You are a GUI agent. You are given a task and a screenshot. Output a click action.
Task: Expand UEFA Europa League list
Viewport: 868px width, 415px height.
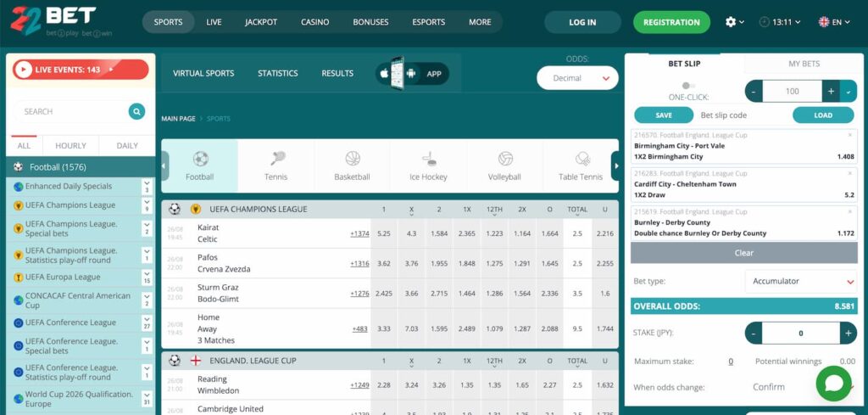147,277
